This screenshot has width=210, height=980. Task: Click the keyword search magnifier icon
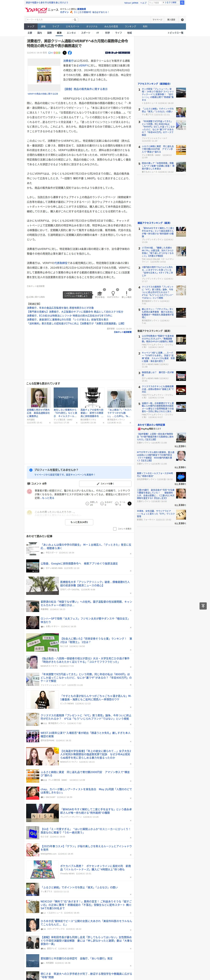75,19
